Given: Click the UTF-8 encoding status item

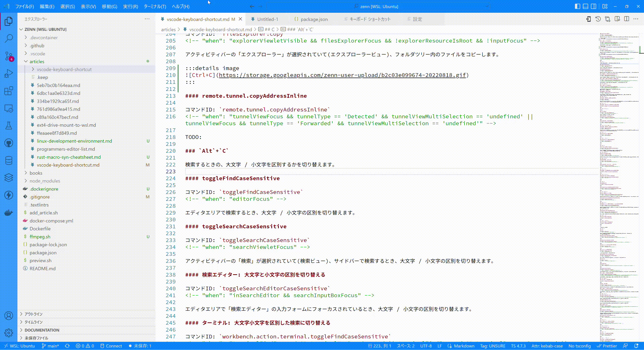Looking at the screenshot, I should [426, 346].
